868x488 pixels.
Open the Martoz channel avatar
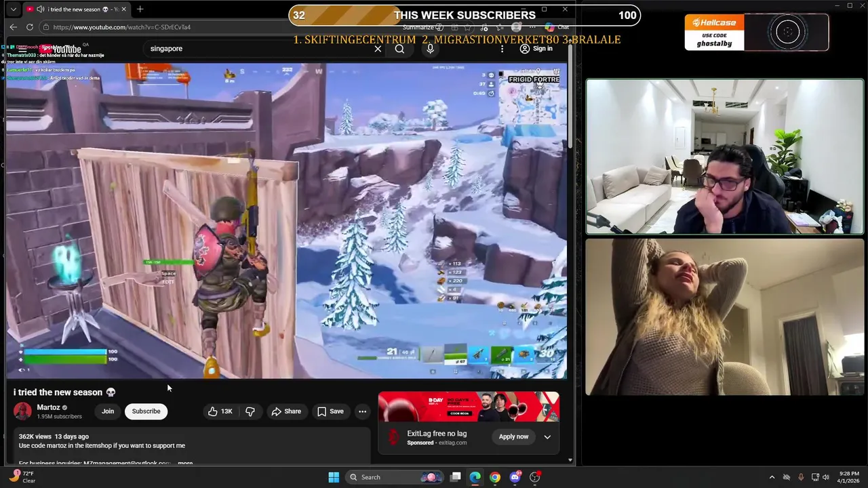(x=22, y=411)
